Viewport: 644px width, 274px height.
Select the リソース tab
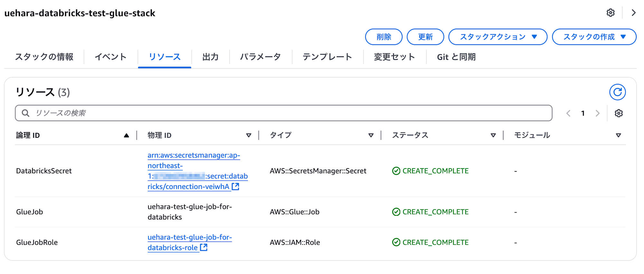(165, 57)
